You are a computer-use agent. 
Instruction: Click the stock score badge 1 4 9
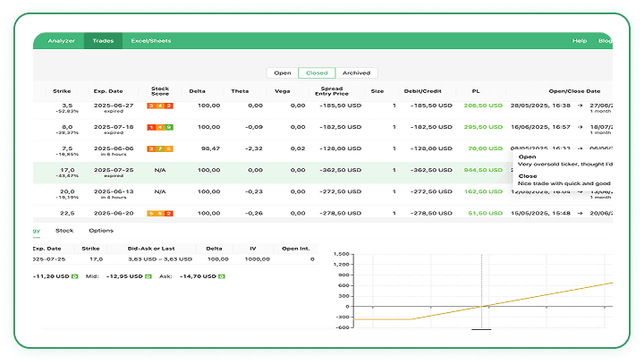[x=160, y=127]
